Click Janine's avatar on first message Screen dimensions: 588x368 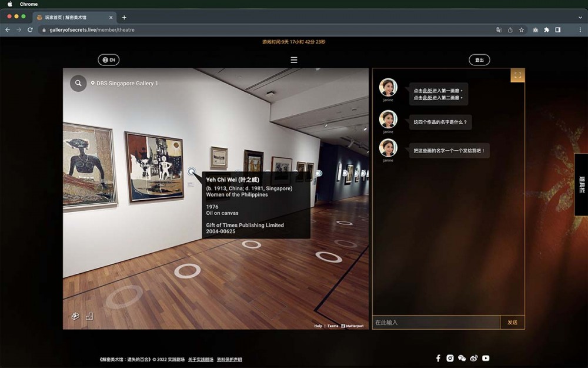(x=387, y=88)
